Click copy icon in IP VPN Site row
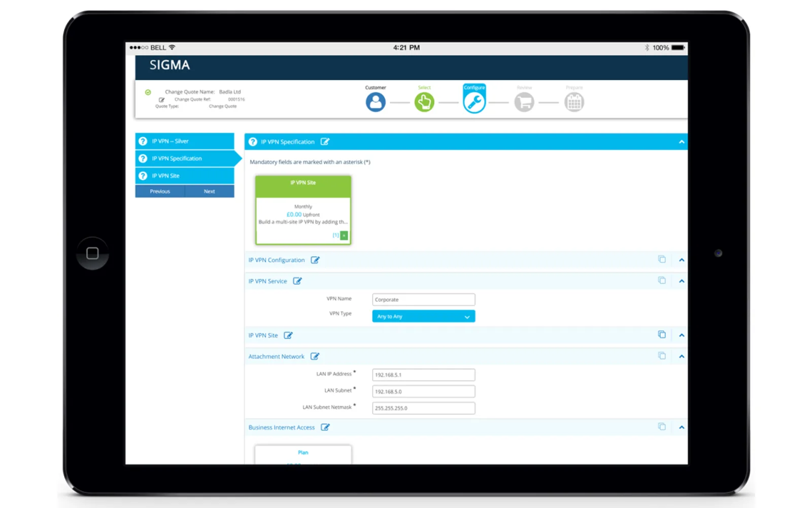The width and height of the screenshot is (812, 508). click(662, 334)
